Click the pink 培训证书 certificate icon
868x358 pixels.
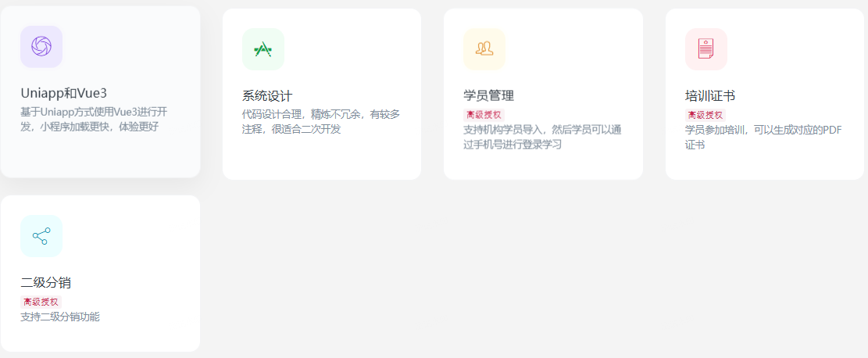tap(705, 49)
